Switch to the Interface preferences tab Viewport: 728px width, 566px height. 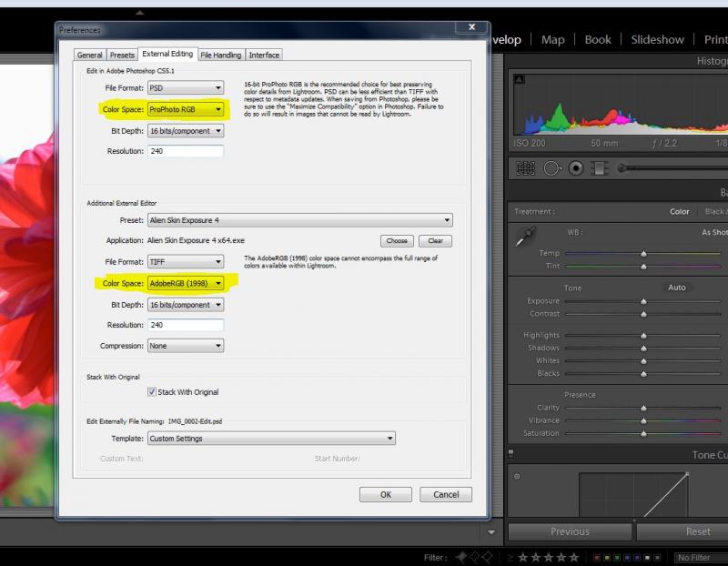pos(264,55)
